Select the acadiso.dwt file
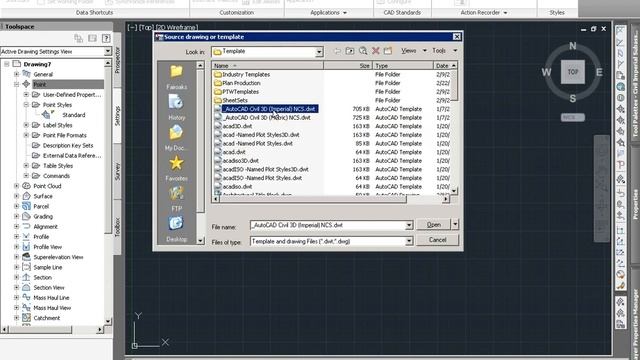The height and width of the screenshot is (360, 640). click(x=237, y=187)
